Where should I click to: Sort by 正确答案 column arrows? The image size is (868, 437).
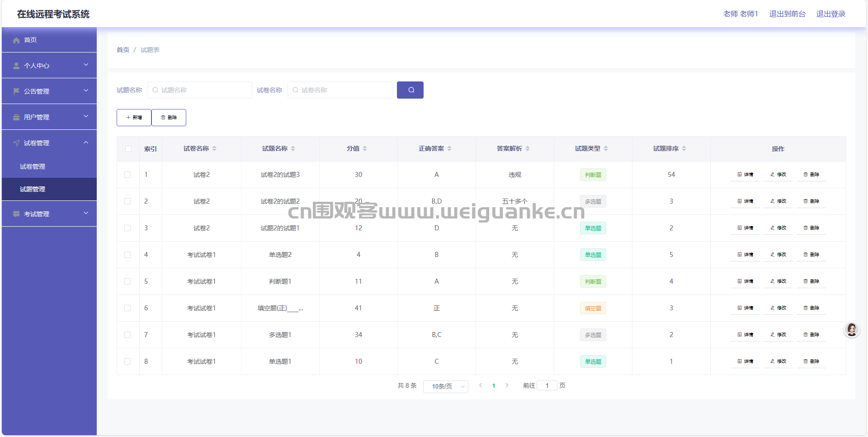point(449,149)
